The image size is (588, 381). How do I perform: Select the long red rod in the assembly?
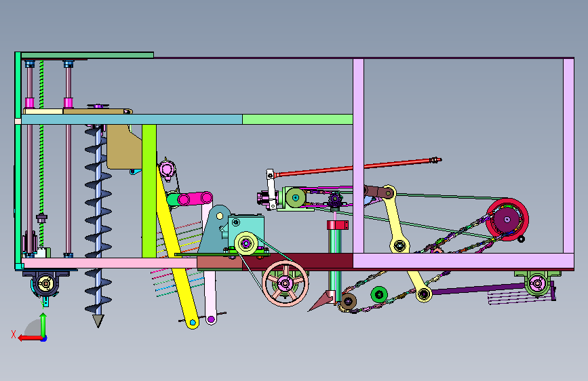pos(356,167)
